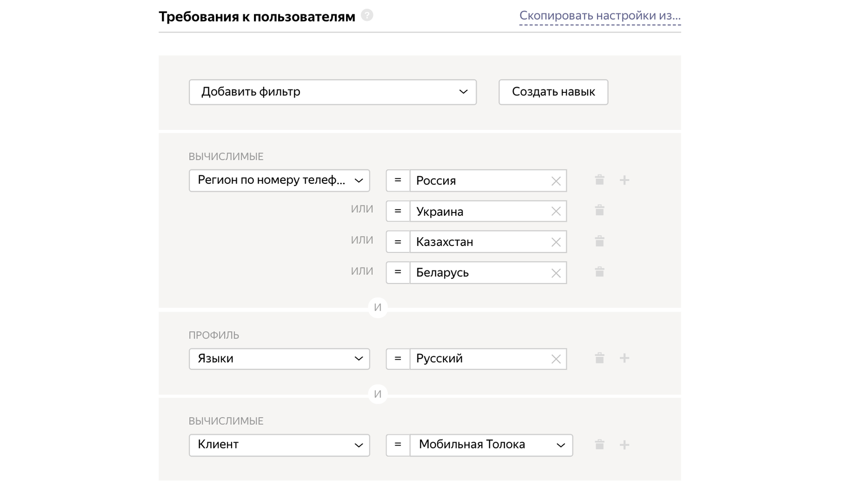The width and height of the screenshot is (868, 490).
Task: Open help tooltip next to Требования к пользователям
Action: (367, 15)
